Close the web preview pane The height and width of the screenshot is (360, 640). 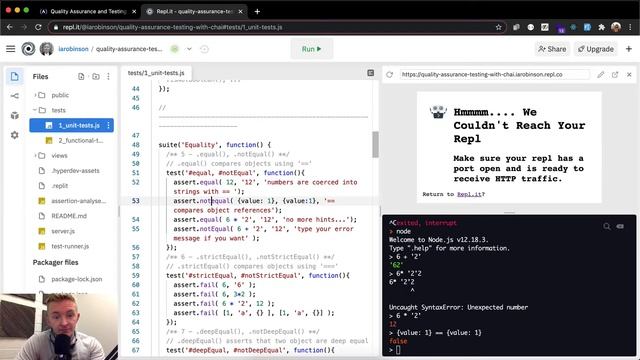[629, 75]
